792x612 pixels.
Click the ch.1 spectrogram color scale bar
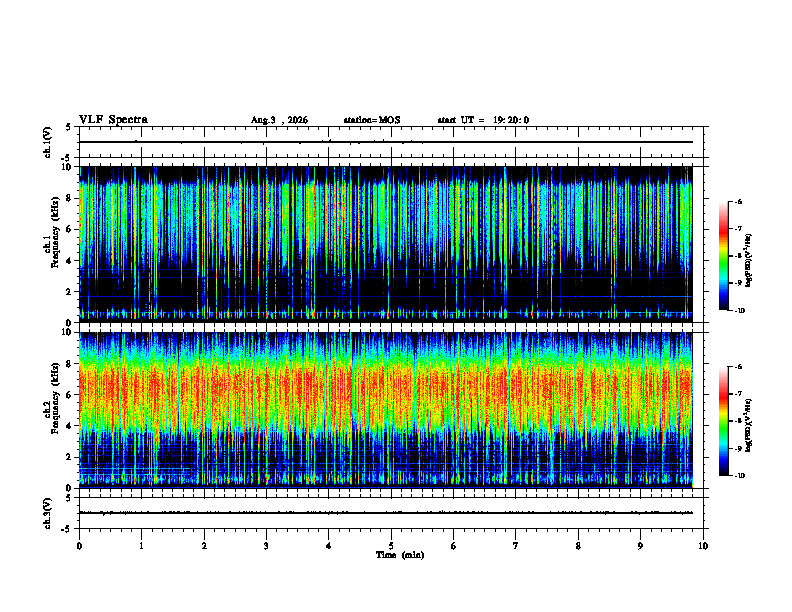pyautogui.click(x=723, y=256)
